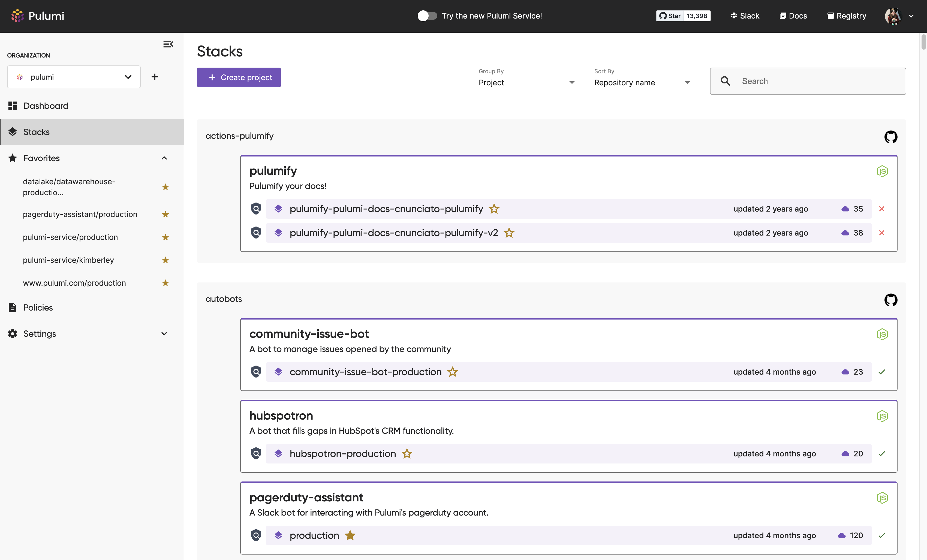927x560 pixels.
Task: Collapse the Favorites section chevron
Action: 164,158
